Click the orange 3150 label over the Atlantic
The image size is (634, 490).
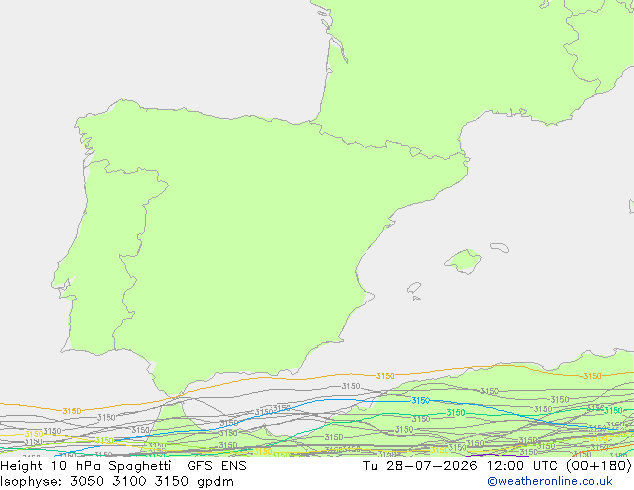tap(72, 411)
